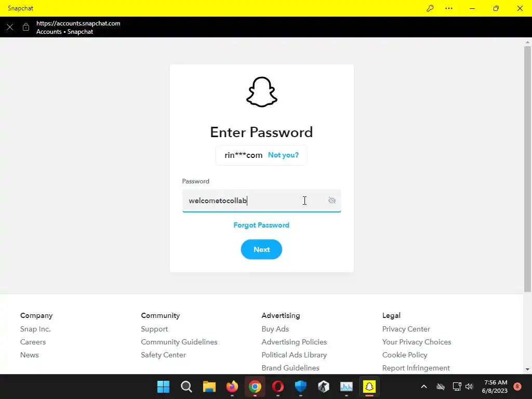Click the page vertical scrollbar thumb
This screenshot has height=399, width=532.
pos(527,169)
